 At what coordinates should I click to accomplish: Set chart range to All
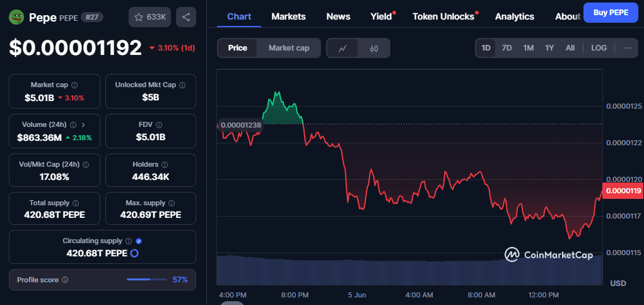570,48
